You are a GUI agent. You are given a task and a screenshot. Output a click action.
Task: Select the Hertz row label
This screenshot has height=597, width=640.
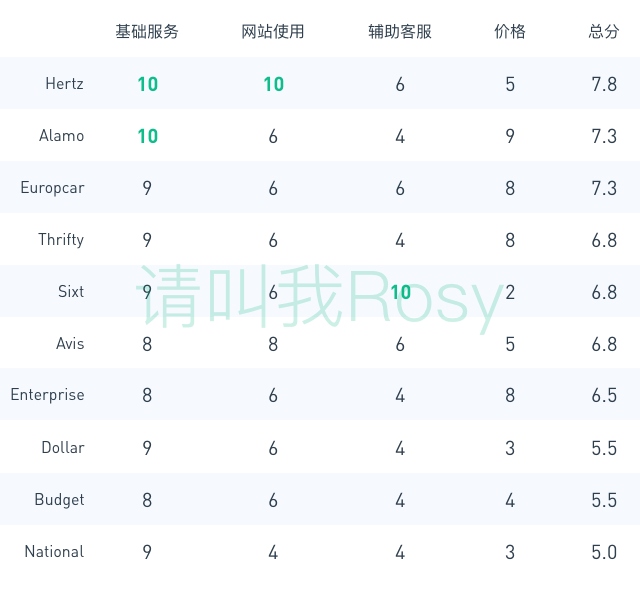click(64, 84)
